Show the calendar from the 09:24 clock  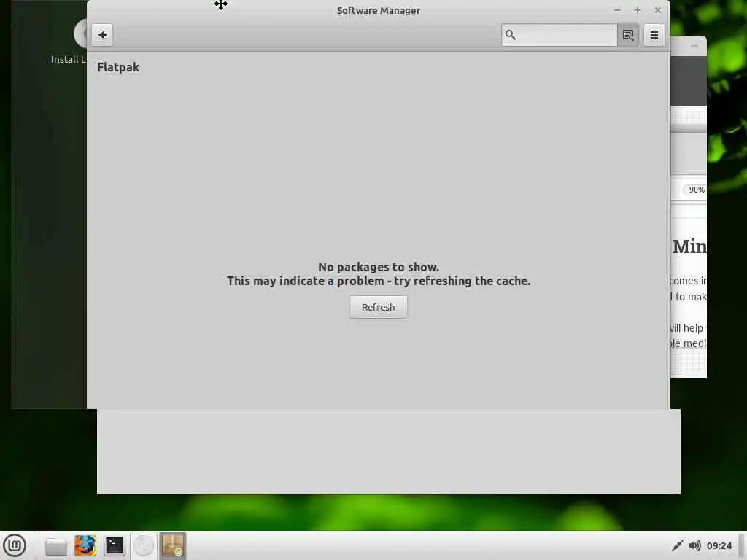(x=719, y=545)
